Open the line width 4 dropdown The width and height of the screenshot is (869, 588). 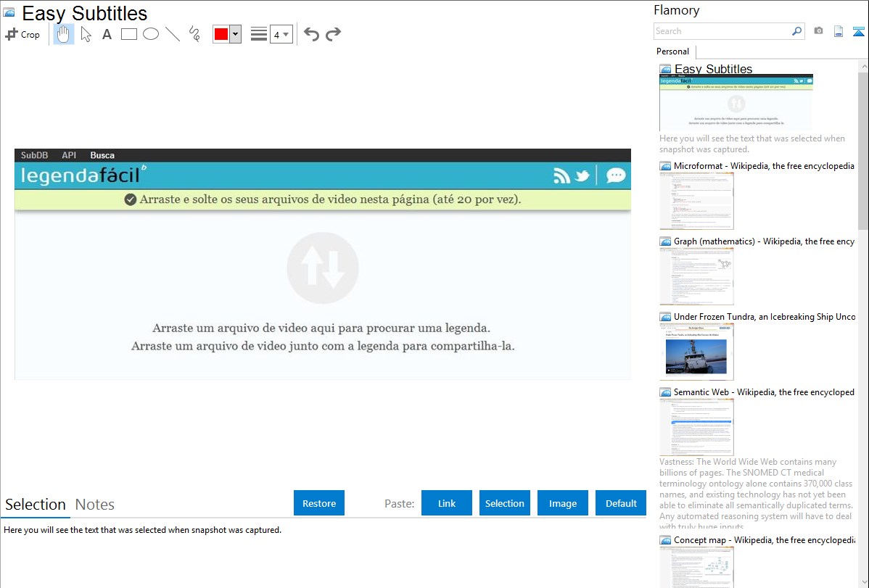tap(281, 34)
